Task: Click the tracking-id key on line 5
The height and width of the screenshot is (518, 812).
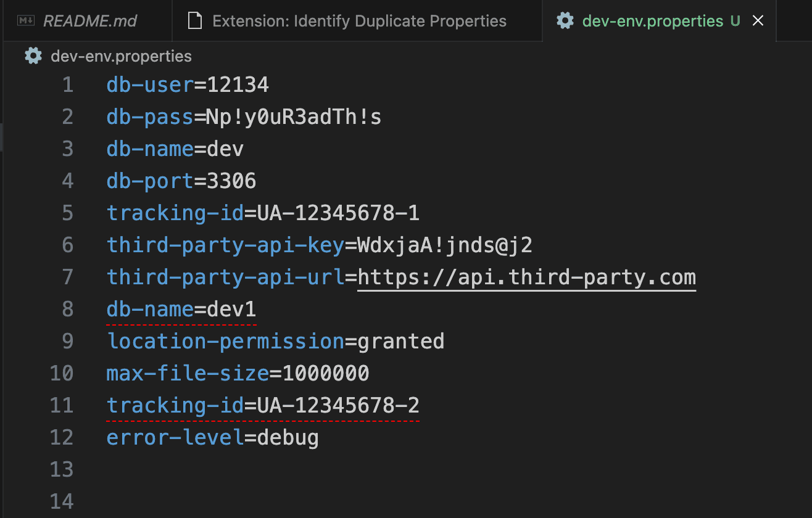Action: (175, 213)
